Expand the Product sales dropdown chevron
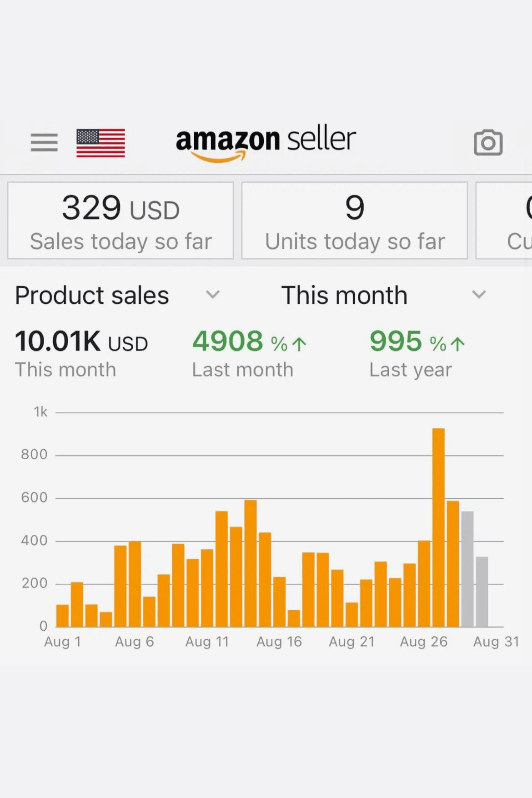The image size is (532, 798). pos(212,295)
